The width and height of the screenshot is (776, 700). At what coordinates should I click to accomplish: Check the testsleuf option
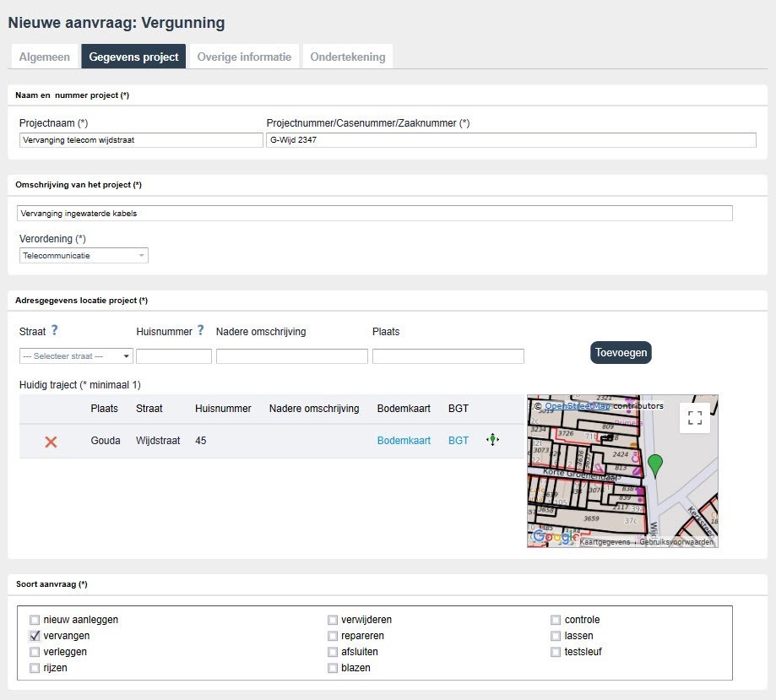556,652
